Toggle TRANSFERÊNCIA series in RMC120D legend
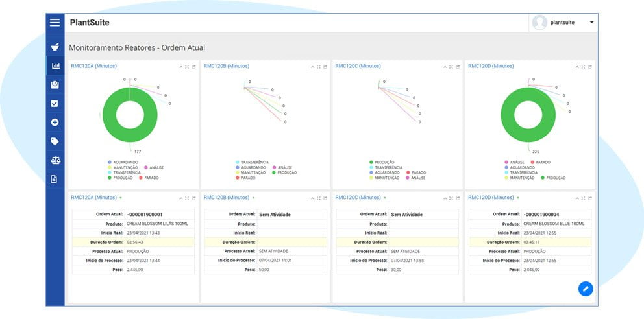This screenshot has height=319, width=644. tap(521, 172)
